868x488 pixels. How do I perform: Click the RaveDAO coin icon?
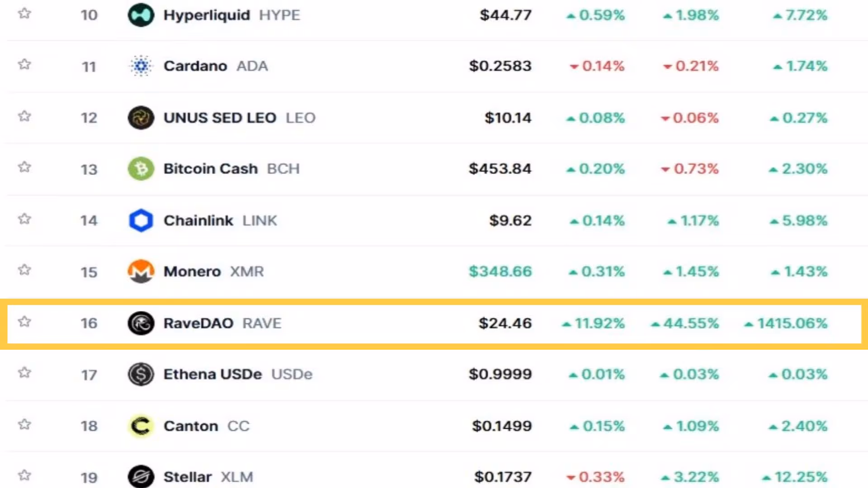(141, 323)
